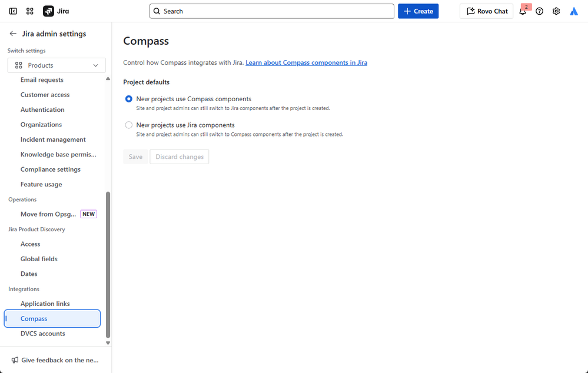Image resolution: width=588 pixels, height=373 pixels.
Task: Open Incident management settings
Action: (x=52, y=139)
